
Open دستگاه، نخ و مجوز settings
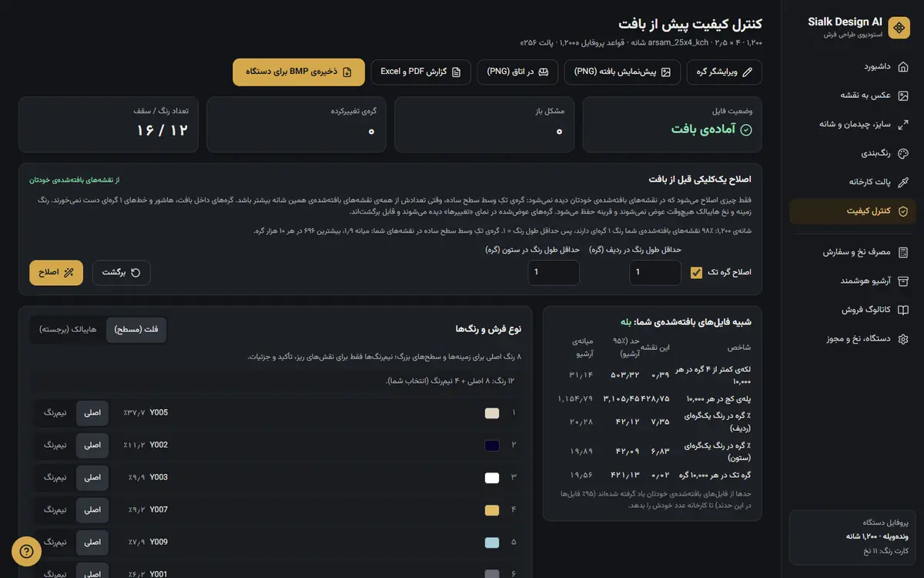pos(852,338)
